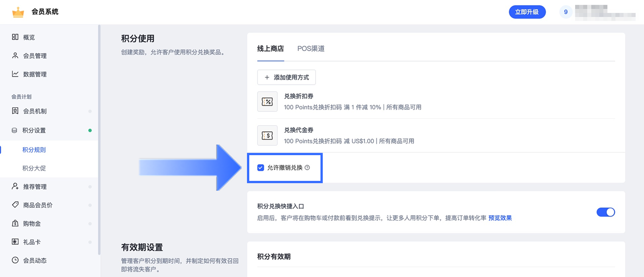Click the 立即升级 button
This screenshot has width=644, height=277.
(527, 12)
